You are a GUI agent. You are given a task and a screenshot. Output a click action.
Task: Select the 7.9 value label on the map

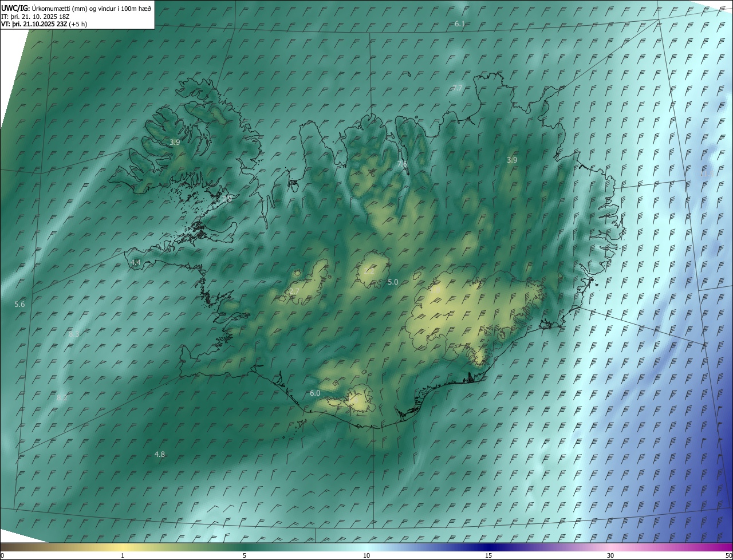(227, 199)
